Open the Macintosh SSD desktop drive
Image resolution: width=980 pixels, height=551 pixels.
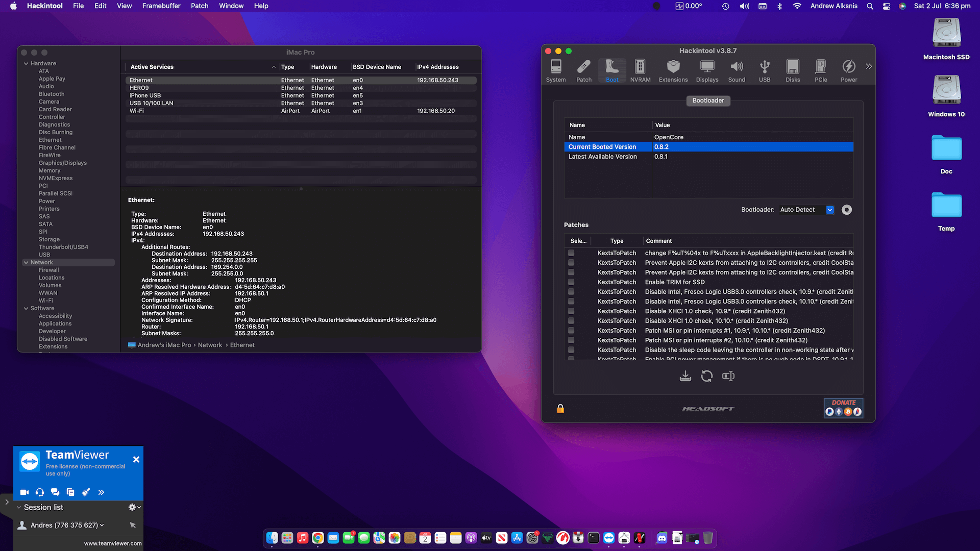pos(946,39)
